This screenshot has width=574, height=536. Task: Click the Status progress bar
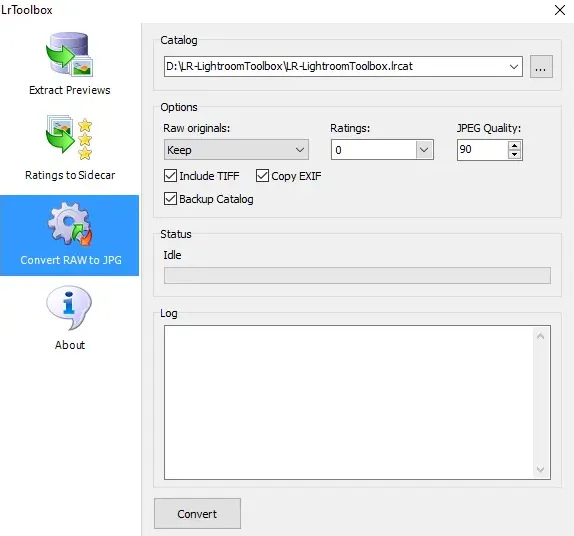[357, 275]
